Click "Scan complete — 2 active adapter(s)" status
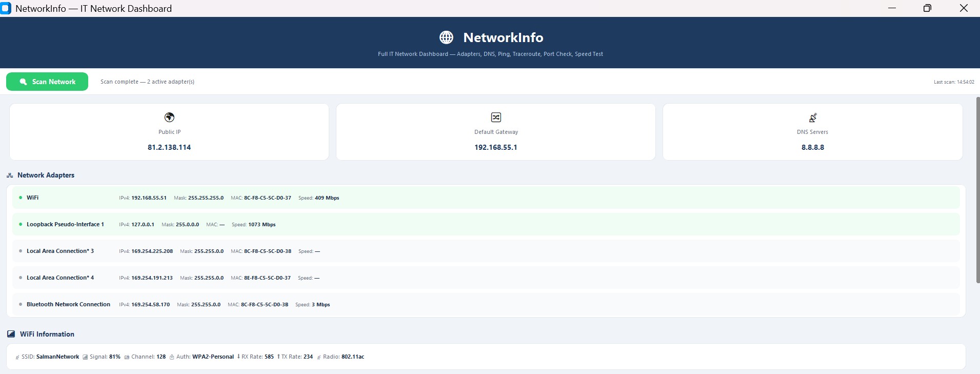This screenshot has height=374, width=980. click(x=147, y=82)
